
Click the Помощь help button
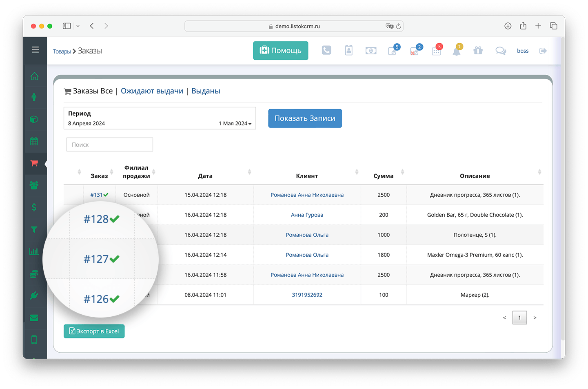click(281, 50)
